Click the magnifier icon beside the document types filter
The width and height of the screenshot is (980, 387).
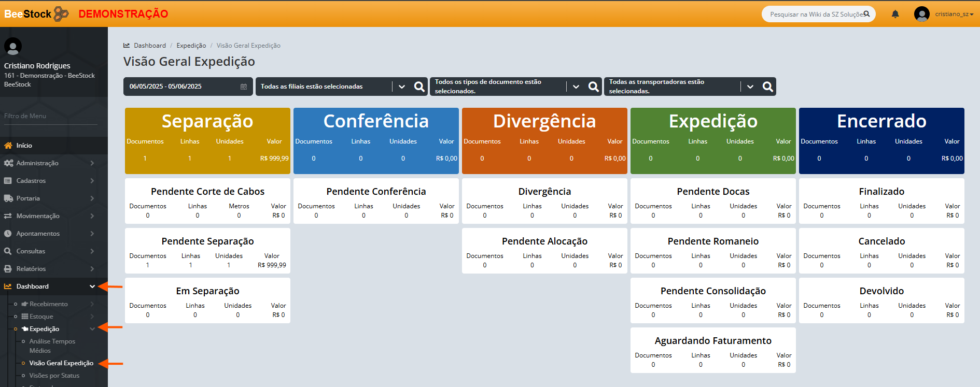click(x=593, y=87)
